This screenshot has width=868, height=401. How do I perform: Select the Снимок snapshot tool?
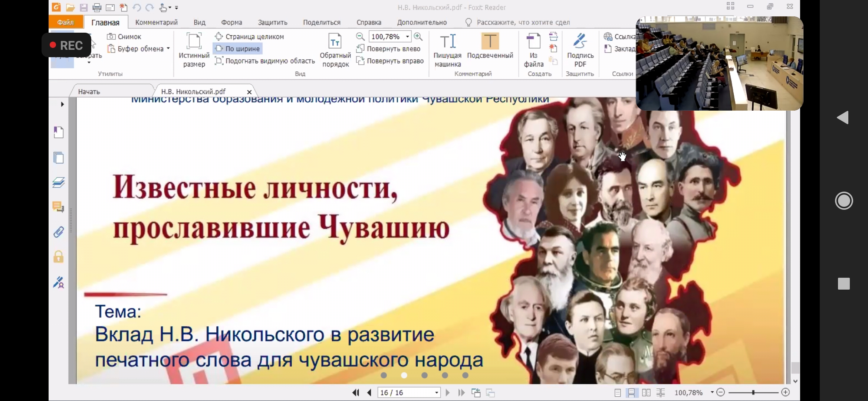coord(124,37)
